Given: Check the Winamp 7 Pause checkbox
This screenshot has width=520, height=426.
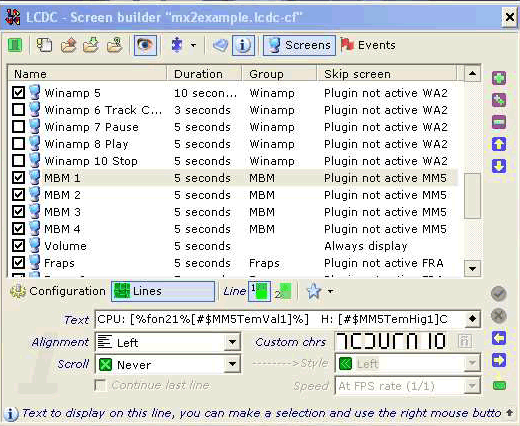Looking at the screenshot, I should [18, 127].
